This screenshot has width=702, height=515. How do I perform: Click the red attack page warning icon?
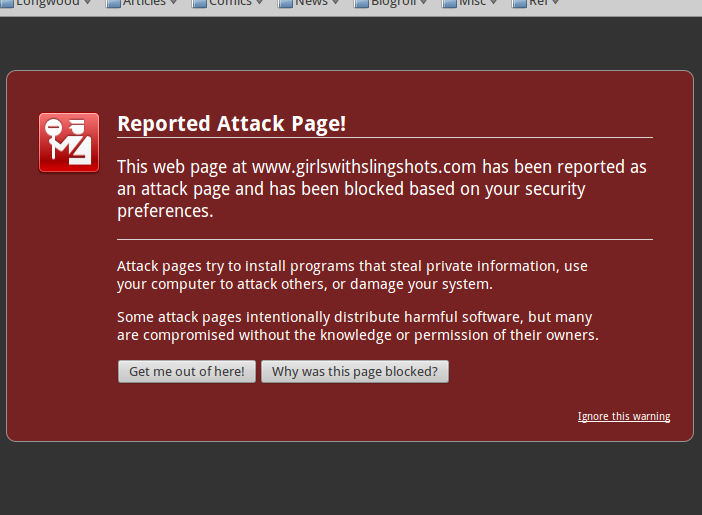tap(69, 142)
